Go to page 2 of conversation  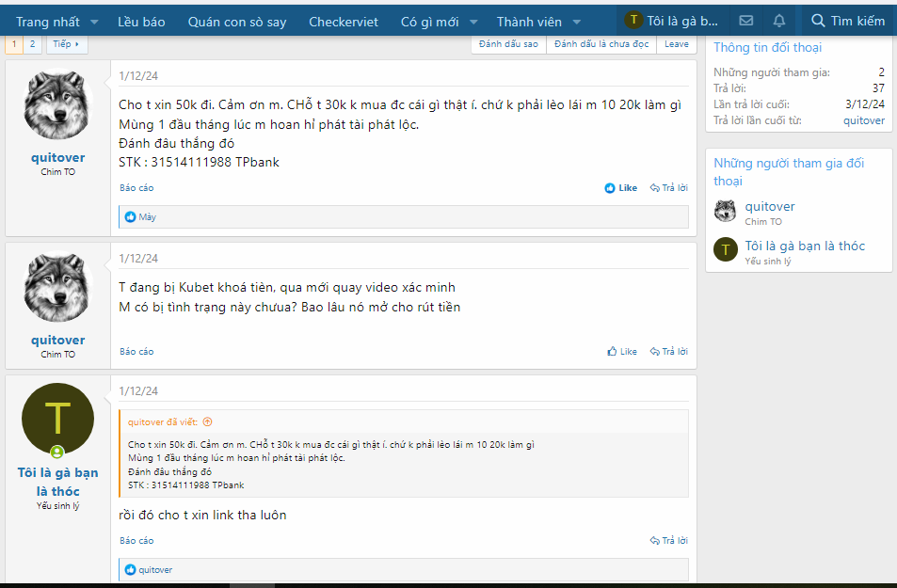tap(32, 44)
